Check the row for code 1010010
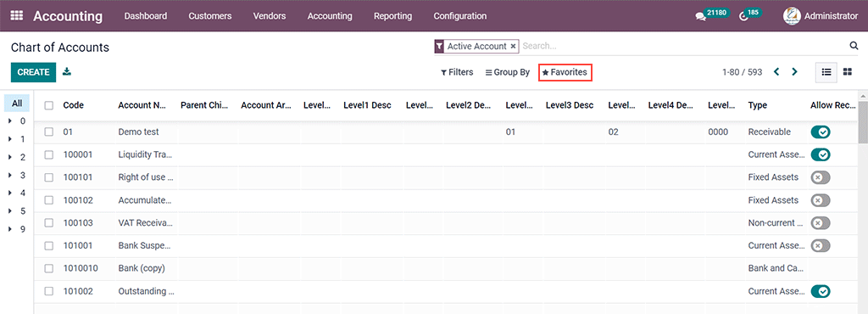The image size is (868, 314). (x=48, y=268)
